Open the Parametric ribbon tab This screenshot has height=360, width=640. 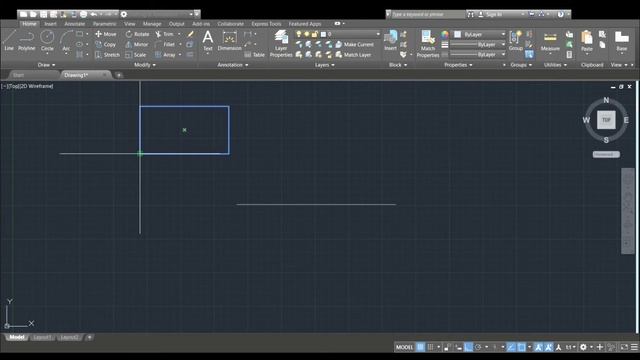pos(104,24)
